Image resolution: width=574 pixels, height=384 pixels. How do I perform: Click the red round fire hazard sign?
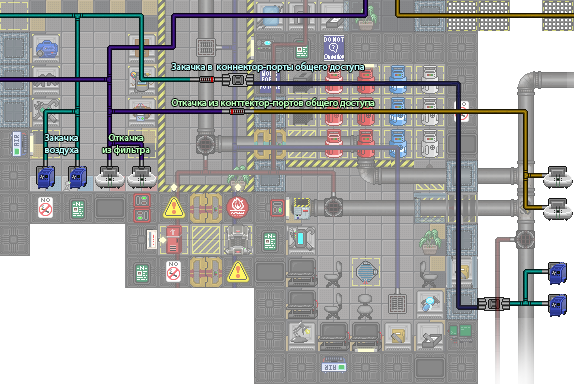pos(238,207)
